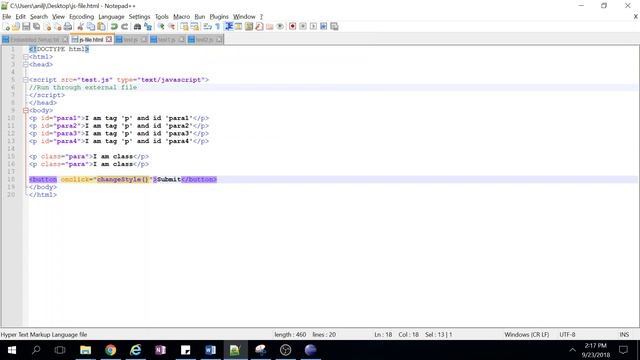Open the View menu
640x360 pixels.
coord(58,17)
